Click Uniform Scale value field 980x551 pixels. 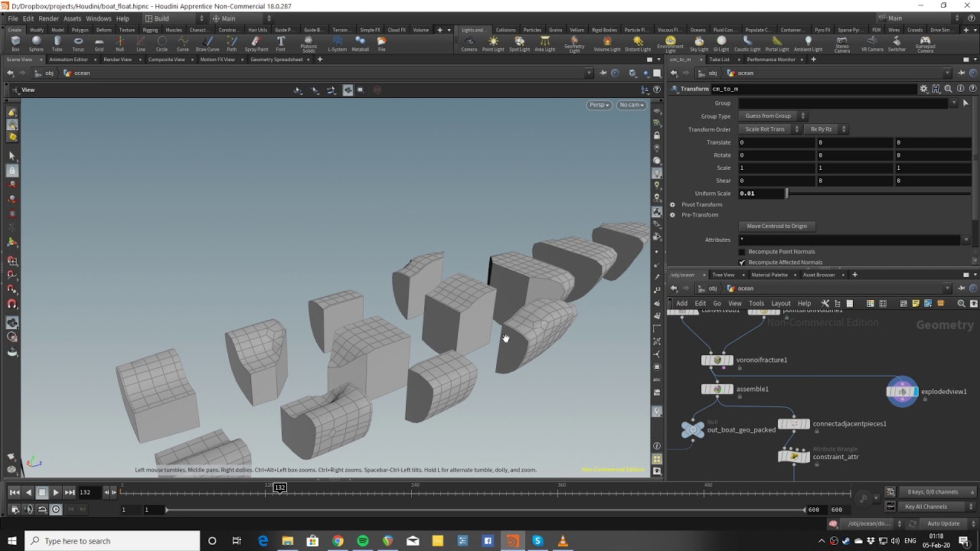point(761,194)
